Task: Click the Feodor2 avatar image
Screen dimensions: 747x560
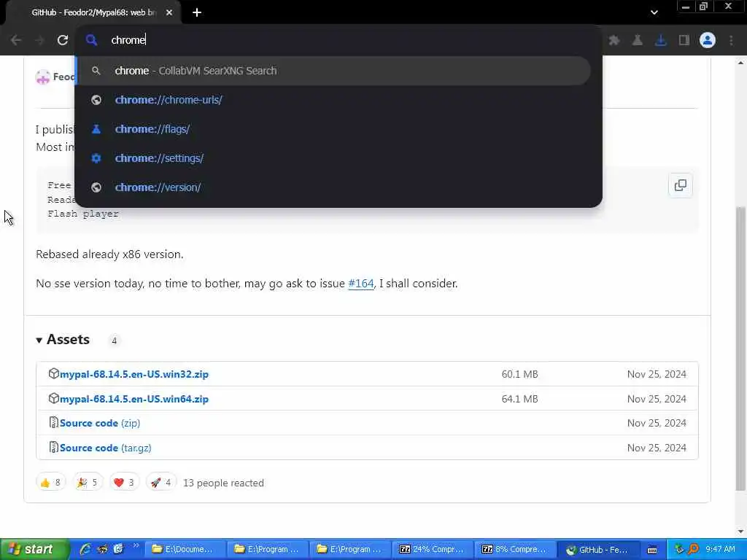Action: click(x=43, y=77)
